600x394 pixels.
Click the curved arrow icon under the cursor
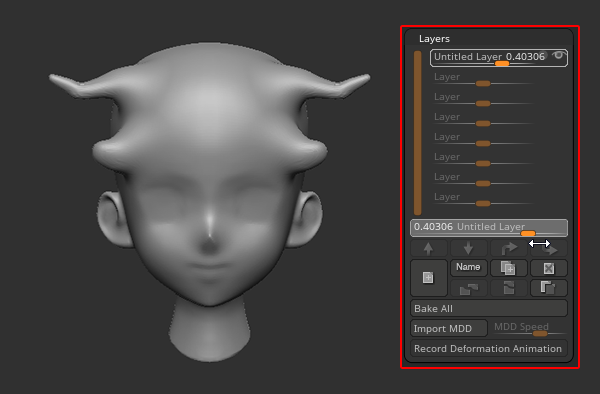[x=549, y=249]
